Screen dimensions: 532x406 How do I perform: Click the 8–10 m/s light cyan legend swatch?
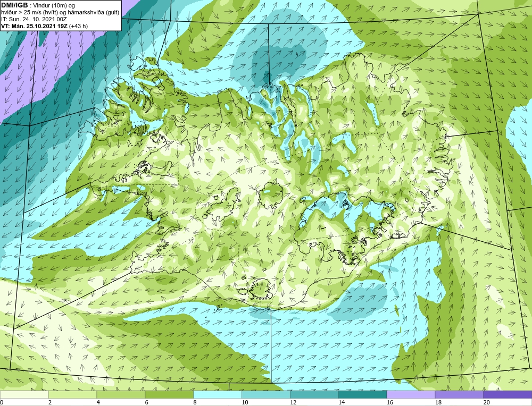click(x=218, y=394)
